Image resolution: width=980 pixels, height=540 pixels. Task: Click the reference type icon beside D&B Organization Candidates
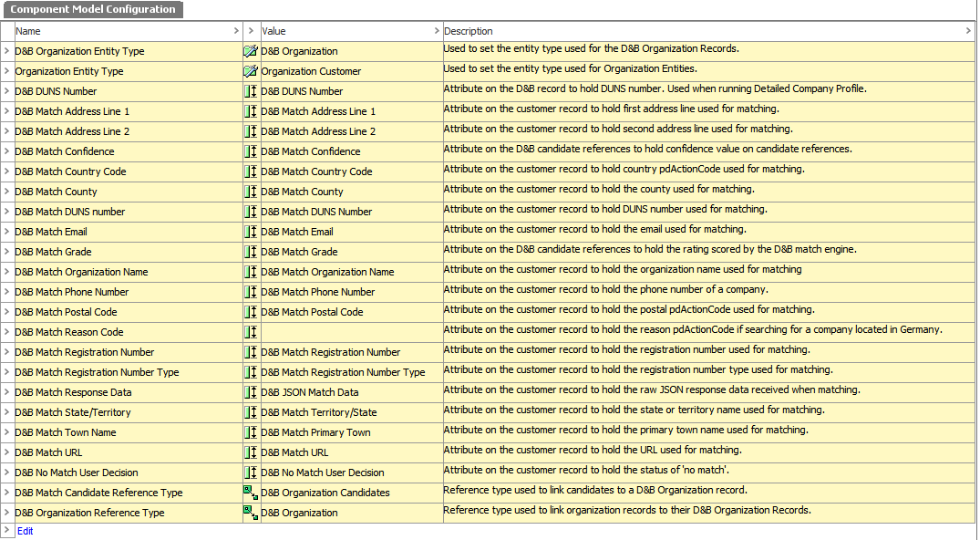coord(251,493)
